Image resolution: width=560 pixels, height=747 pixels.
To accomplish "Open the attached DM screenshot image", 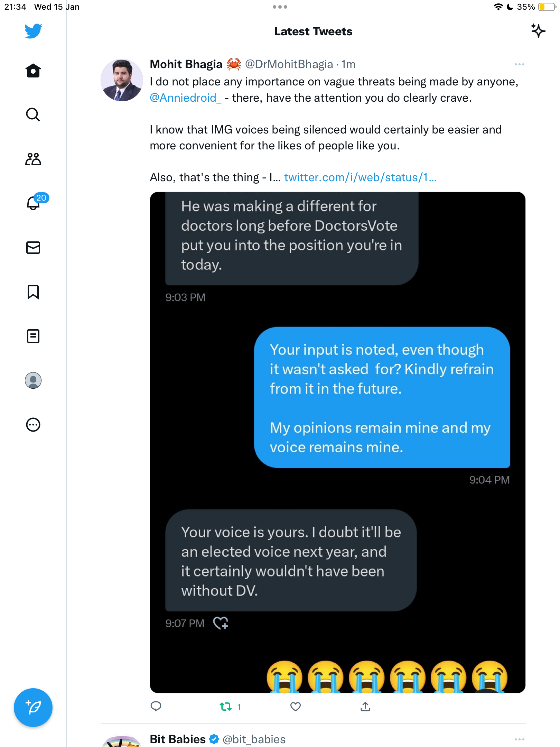I will point(338,442).
